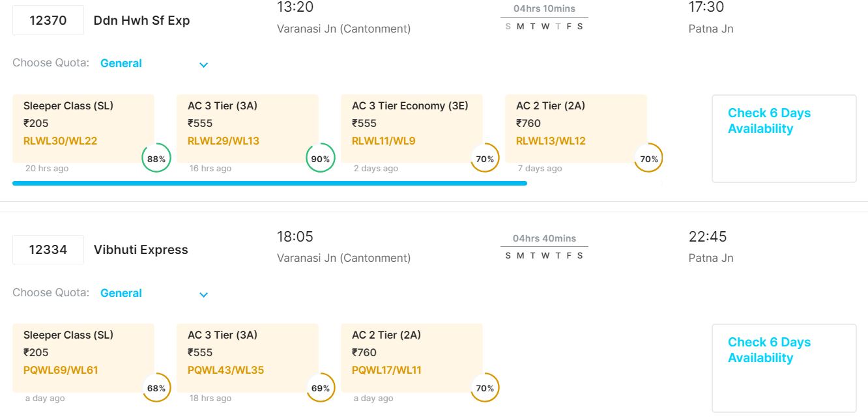This screenshot has height=420, width=868.
Task: Click 69% prediction circle on Vibhuti 3A
Action: point(321,388)
